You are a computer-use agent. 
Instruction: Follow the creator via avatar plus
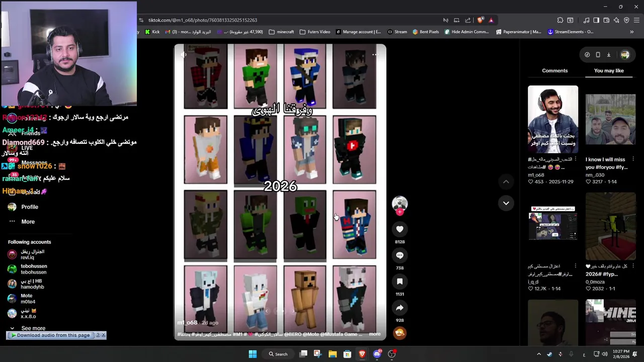(399, 212)
